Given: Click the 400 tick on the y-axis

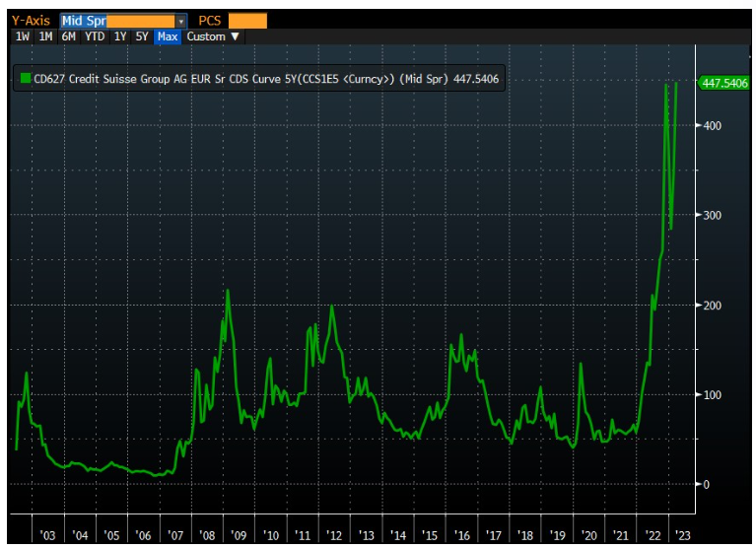Looking at the screenshot, I should [713, 125].
